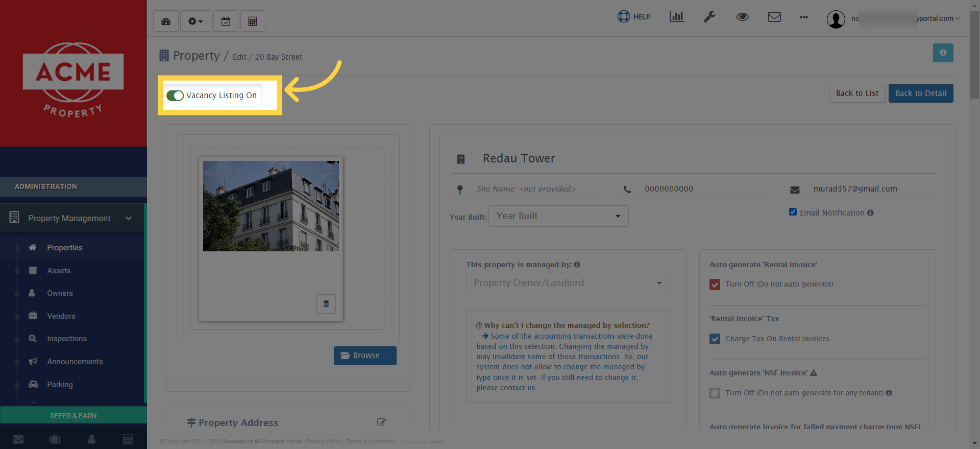This screenshot has width=980, height=449.
Task: Click info icon beside 'managed by' label
Action: 577,265
